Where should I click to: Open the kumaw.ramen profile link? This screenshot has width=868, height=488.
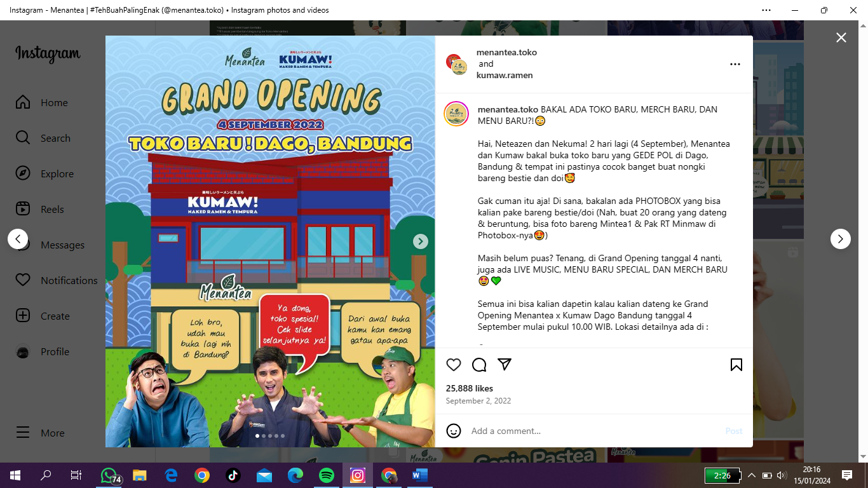(505, 75)
